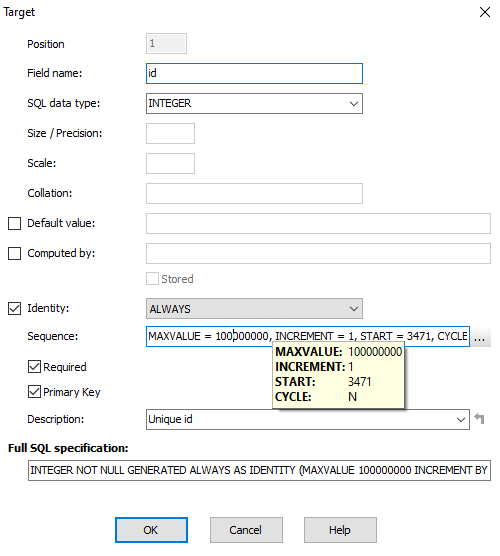Image resolution: width=500 pixels, height=556 pixels.
Task: Expand the Description dropdown list
Action: point(461,419)
